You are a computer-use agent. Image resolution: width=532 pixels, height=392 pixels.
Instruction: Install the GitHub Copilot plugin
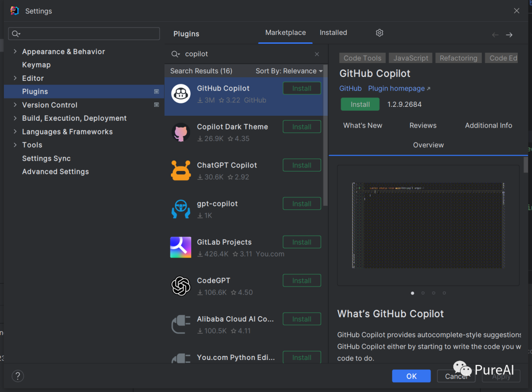[360, 104]
